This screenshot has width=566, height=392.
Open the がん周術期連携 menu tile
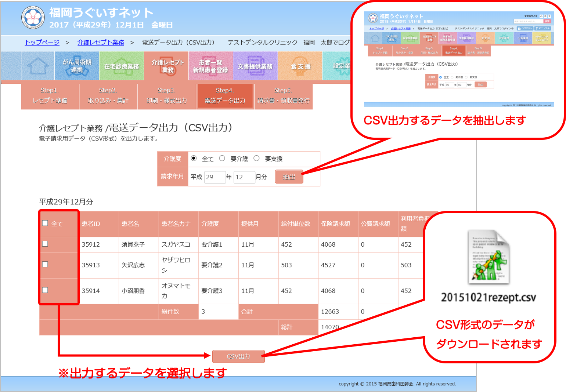(x=77, y=66)
